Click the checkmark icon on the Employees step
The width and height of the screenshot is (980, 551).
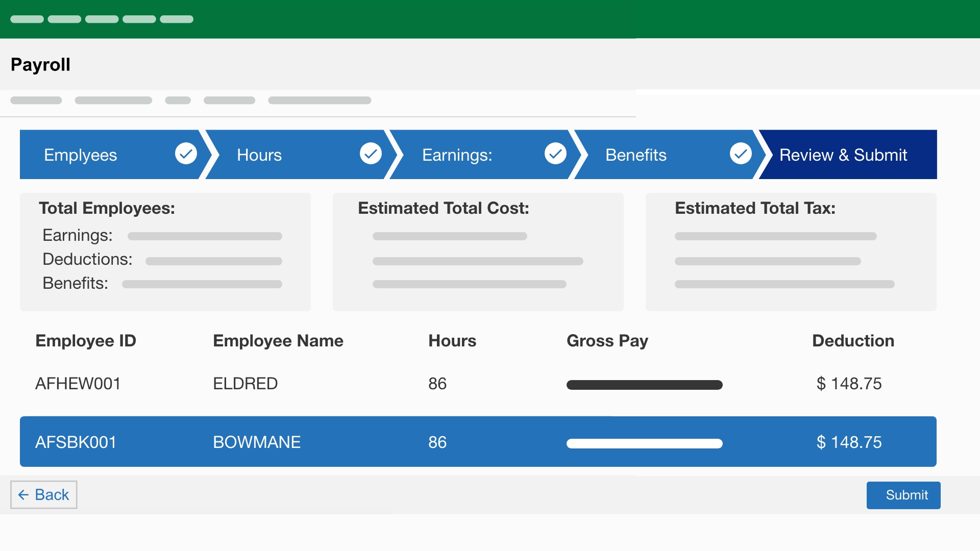click(186, 154)
